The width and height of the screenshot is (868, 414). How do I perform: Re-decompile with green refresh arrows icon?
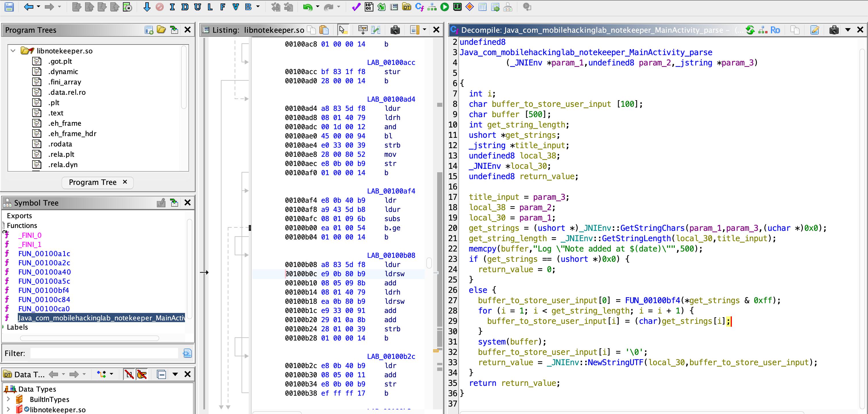coord(750,30)
